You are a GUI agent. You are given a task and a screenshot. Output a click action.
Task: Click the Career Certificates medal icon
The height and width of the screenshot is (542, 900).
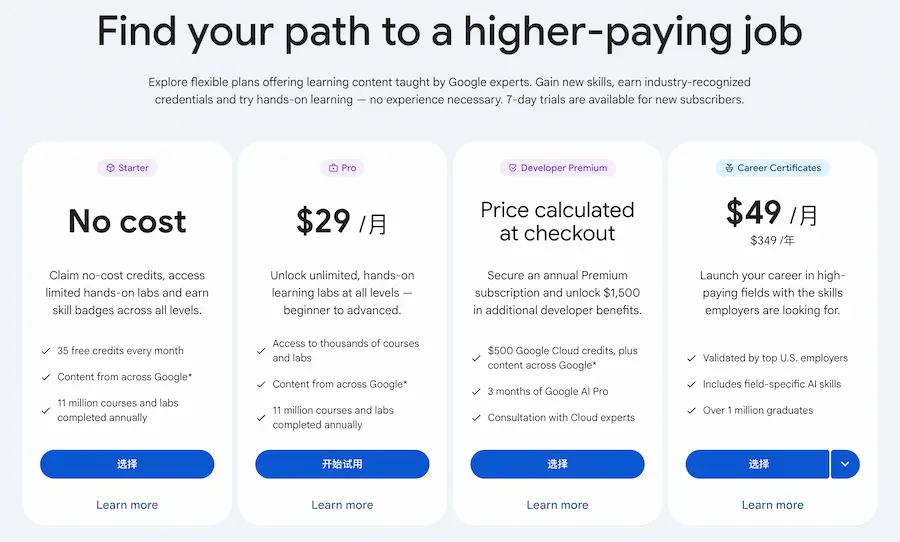click(728, 168)
